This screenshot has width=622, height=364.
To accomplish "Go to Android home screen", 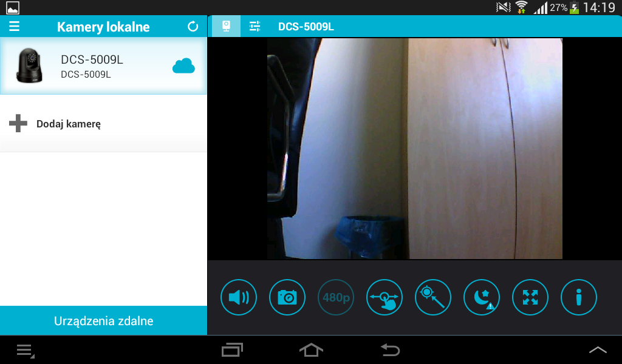I will tap(311, 350).
